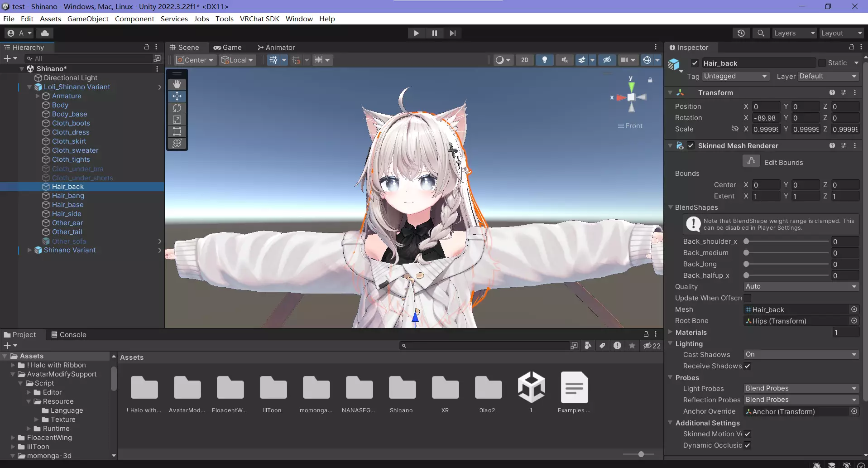Viewport: 868px width, 468px height.
Task: Open the GameObject menu
Action: (x=88, y=19)
